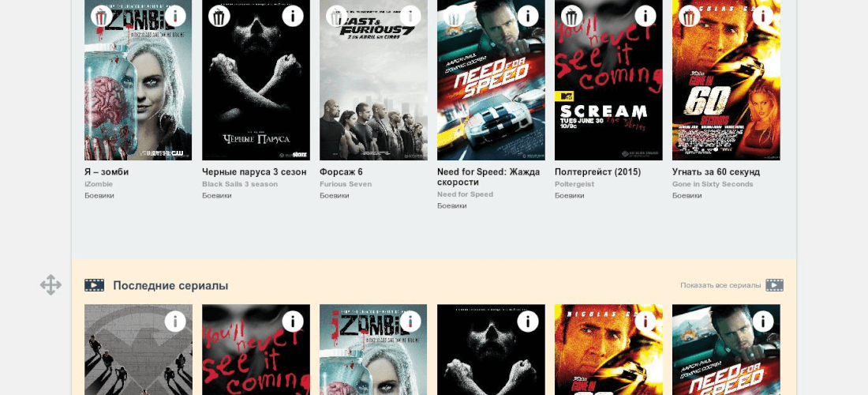The image size is (868, 395).
Task: Click Последние сериалы section heading
Action: tap(170, 286)
